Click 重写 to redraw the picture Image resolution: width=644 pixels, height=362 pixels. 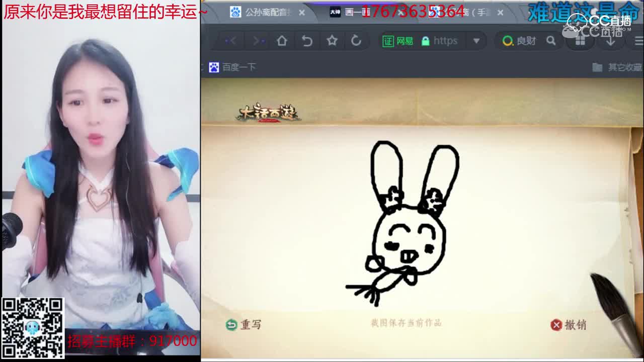point(244,325)
